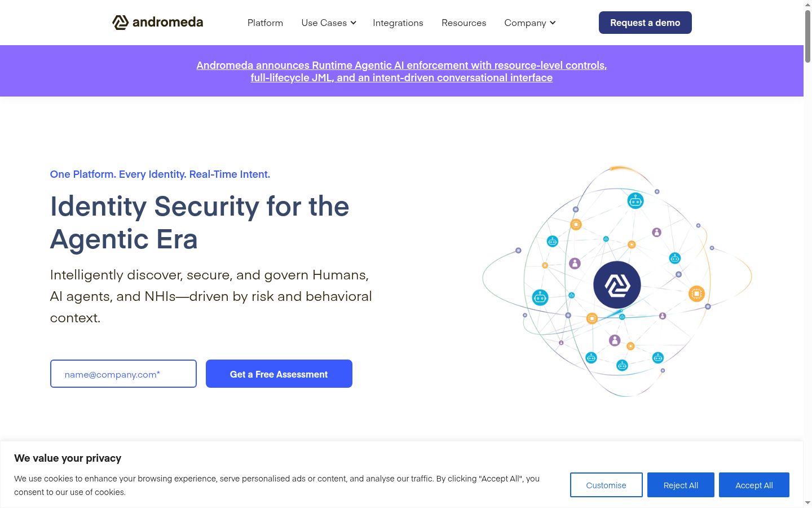Go to the Resources menu item

[464, 23]
